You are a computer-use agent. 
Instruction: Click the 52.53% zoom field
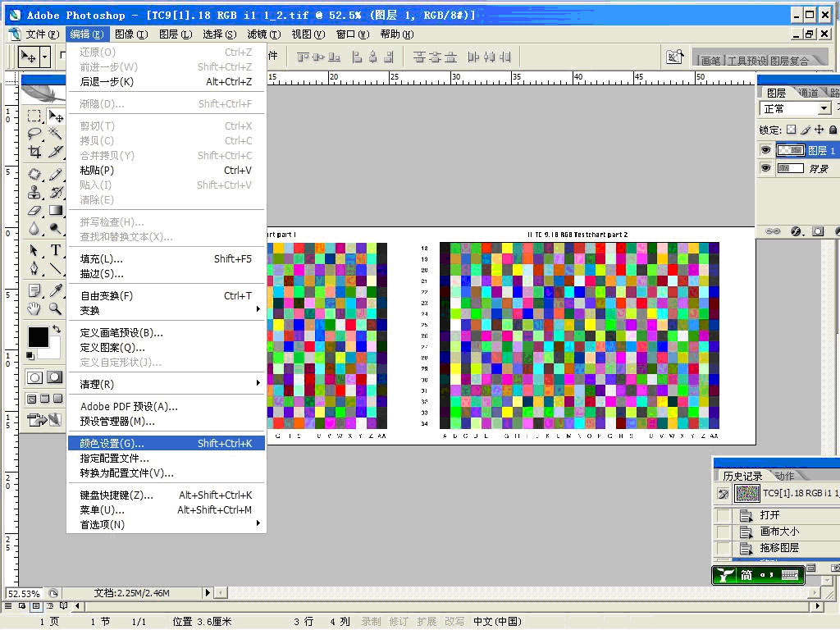[24, 593]
